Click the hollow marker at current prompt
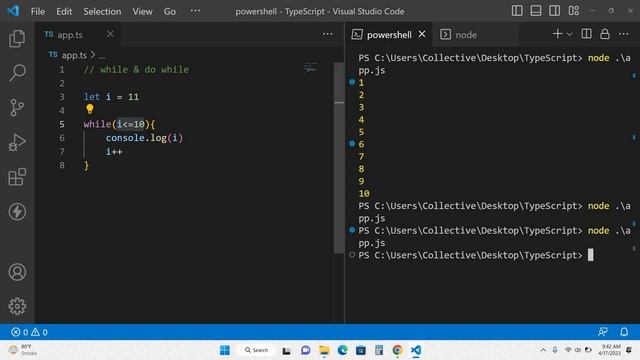The height and width of the screenshot is (360, 640). [352, 255]
